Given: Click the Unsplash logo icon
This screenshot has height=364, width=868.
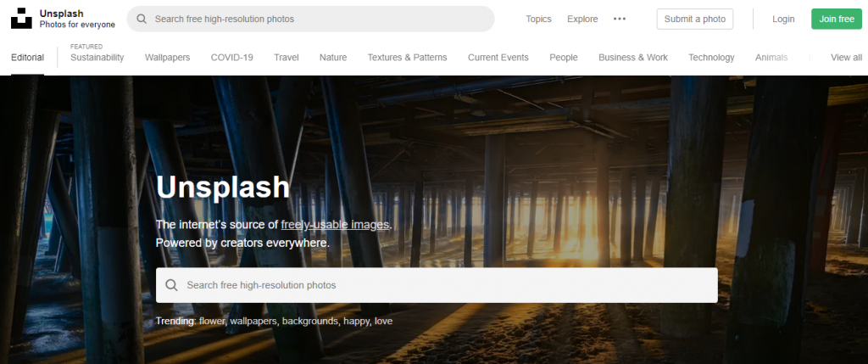Looking at the screenshot, I should pyautogui.click(x=21, y=19).
